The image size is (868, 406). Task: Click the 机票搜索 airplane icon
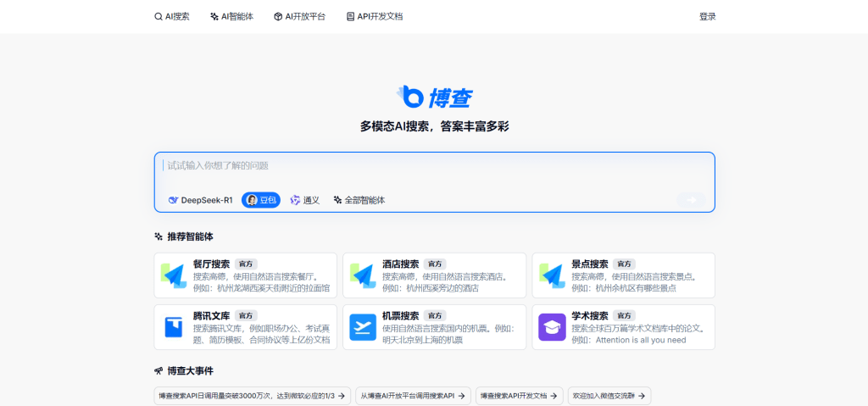pyautogui.click(x=363, y=327)
